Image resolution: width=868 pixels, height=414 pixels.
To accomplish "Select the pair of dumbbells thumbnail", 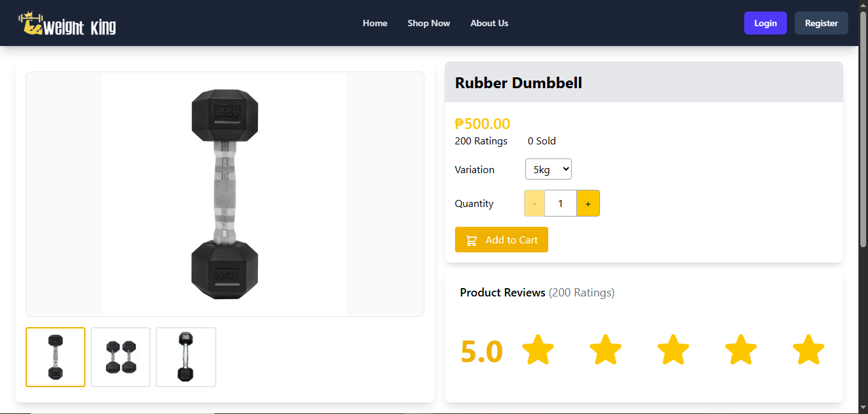I will click(x=121, y=357).
